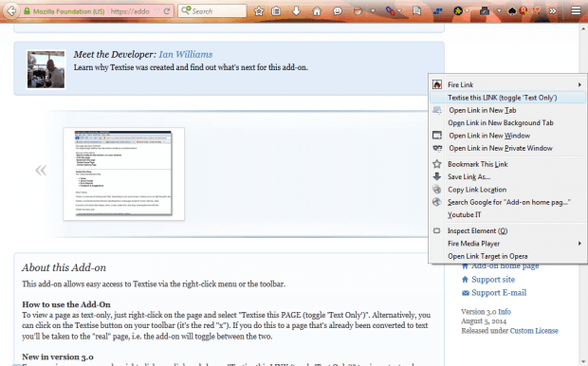
Task: Select Youtube IT menu entry
Action: coord(507,215)
